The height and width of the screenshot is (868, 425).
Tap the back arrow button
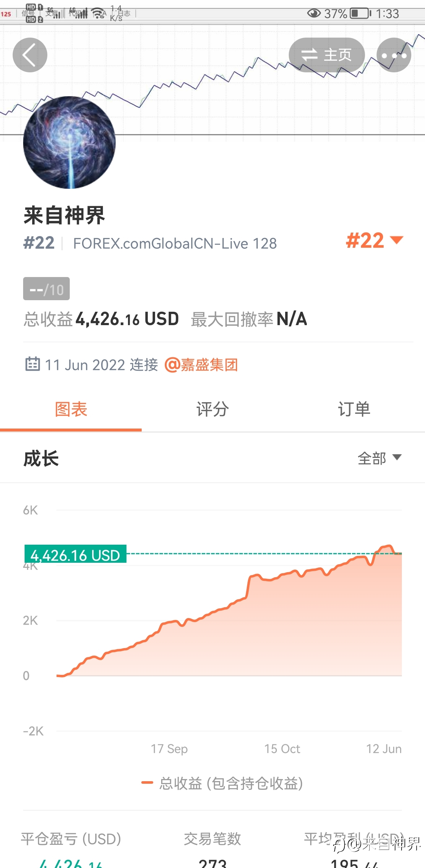[x=30, y=55]
